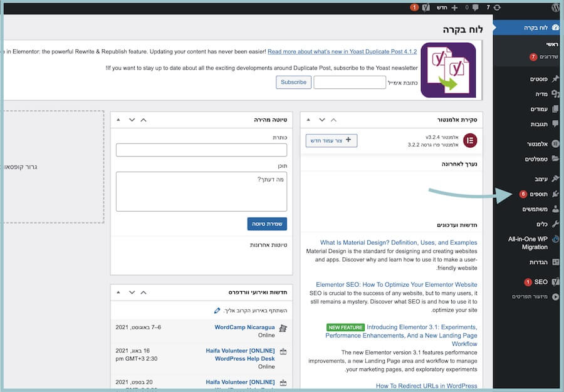Open 'שדרוגים' upgrades submenu with badge 7

point(543,57)
